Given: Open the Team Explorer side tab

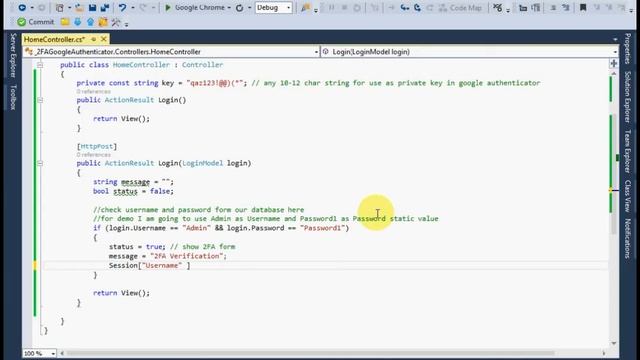Looking at the screenshot, I should pyautogui.click(x=628, y=151).
